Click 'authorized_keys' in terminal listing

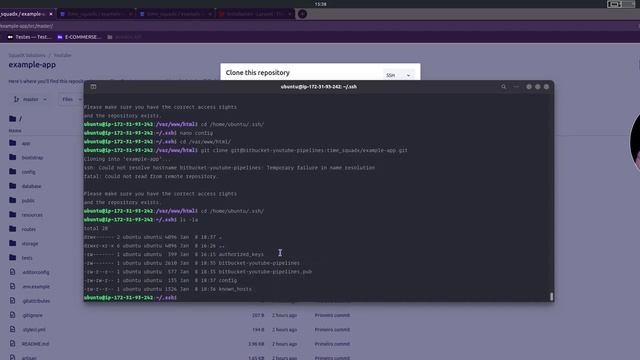tap(241, 254)
